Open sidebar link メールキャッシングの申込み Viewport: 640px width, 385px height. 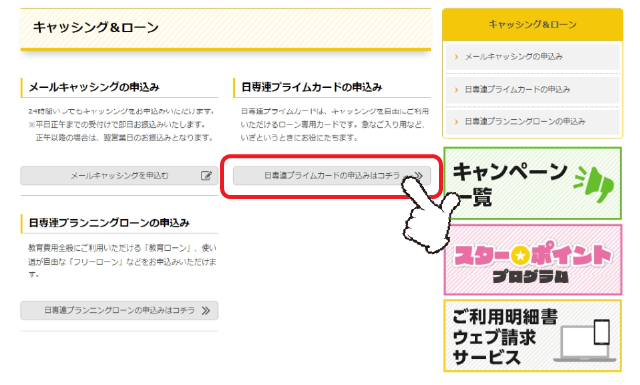point(533,57)
